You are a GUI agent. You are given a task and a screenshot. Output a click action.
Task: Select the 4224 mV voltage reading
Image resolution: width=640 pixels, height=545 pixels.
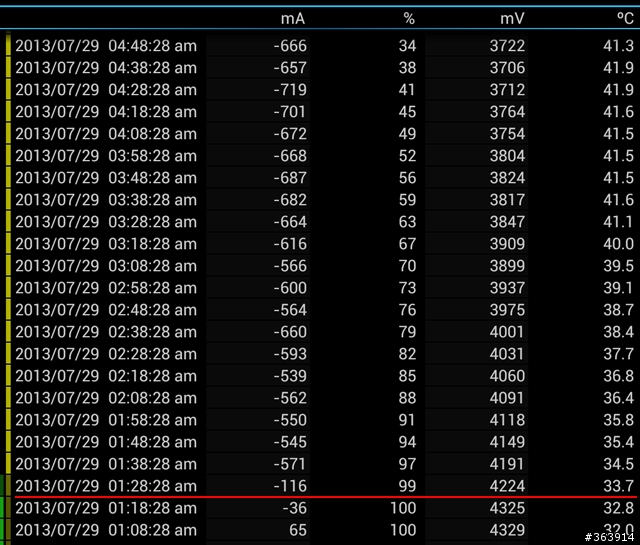[507, 486]
